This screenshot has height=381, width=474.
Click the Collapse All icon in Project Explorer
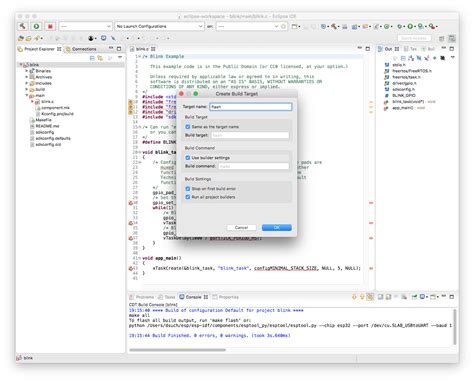point(92,58)
